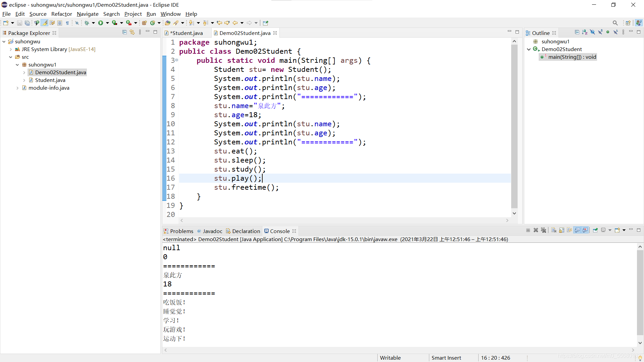
Task: Open the Debug dropdown arrow
Action: (93, 23)
